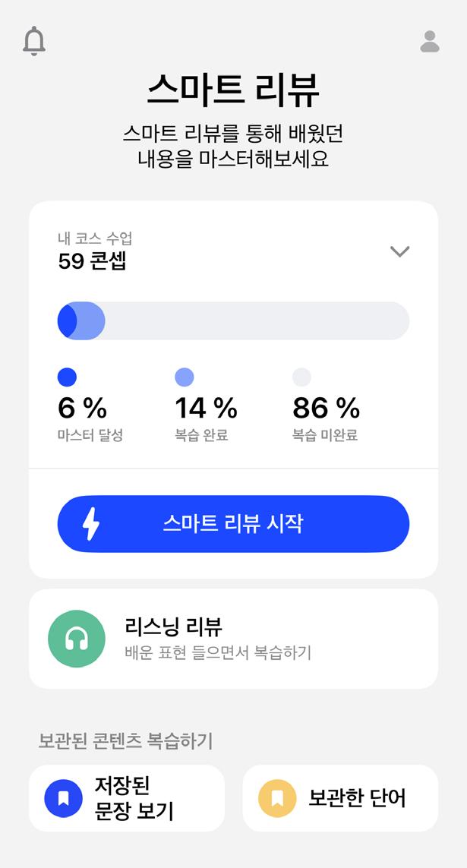Screen dimensions: 467x868
Task: Tap the blue bookmark icon
Action: tap(64, 798)
